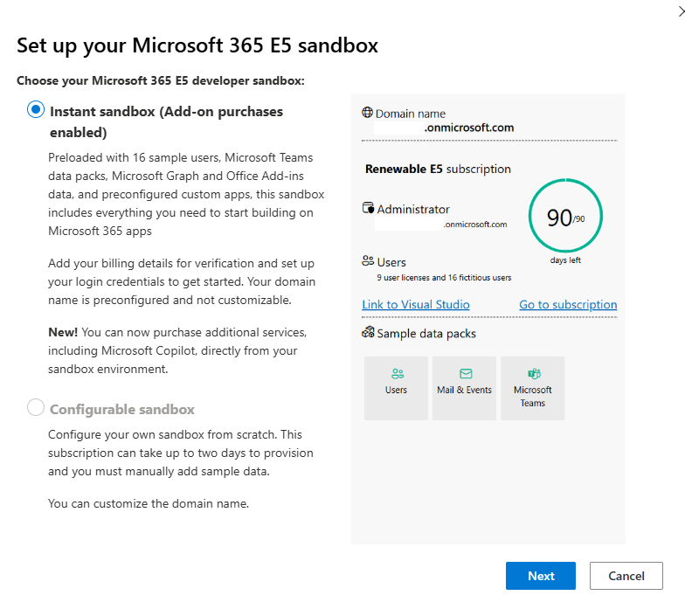Open the Link to Visual Studio link
Viewport: 685px width, 616px height.
tap(416, 304)
